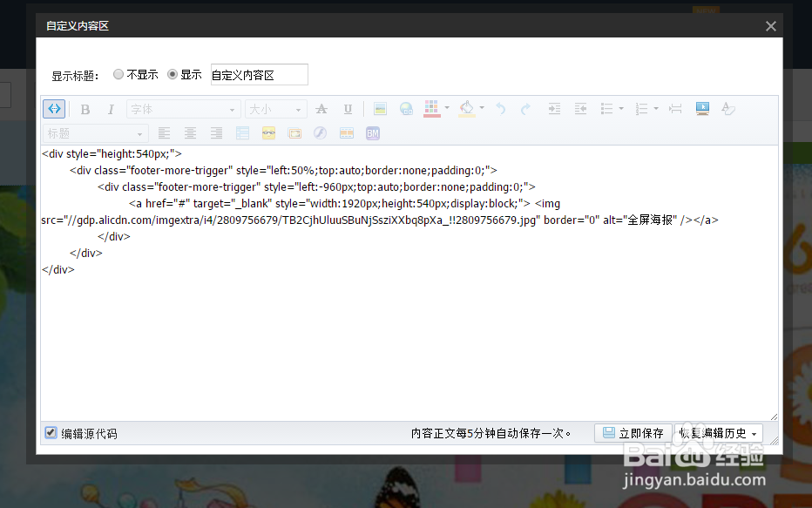Align text to the right

216,133
